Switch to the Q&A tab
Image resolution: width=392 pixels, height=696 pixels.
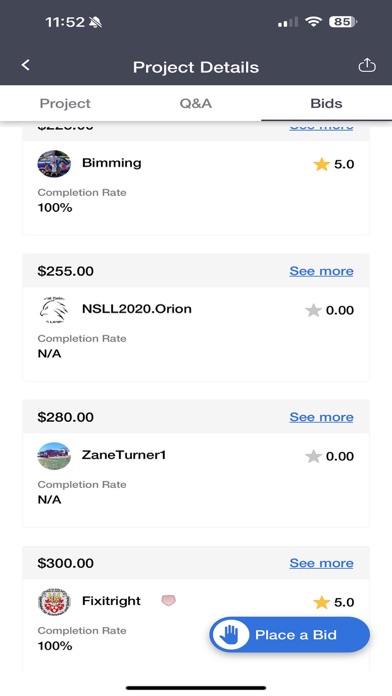tap(196, 103)
